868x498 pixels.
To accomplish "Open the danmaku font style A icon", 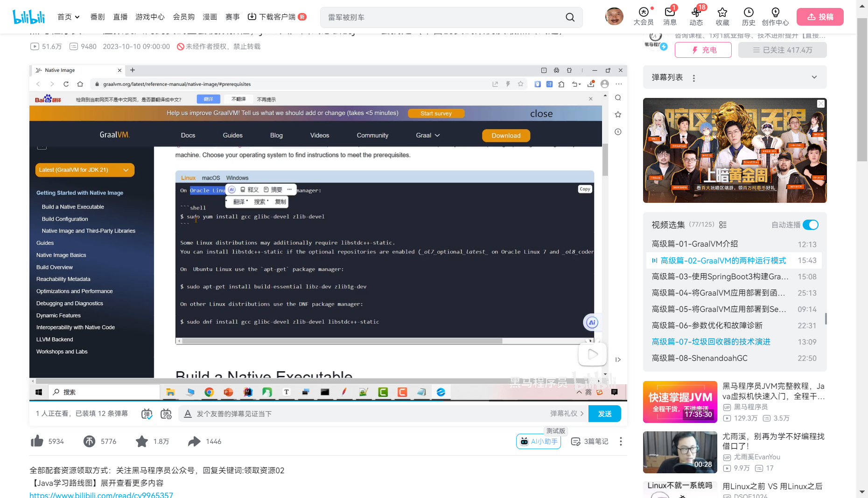I will coord(188,414).
